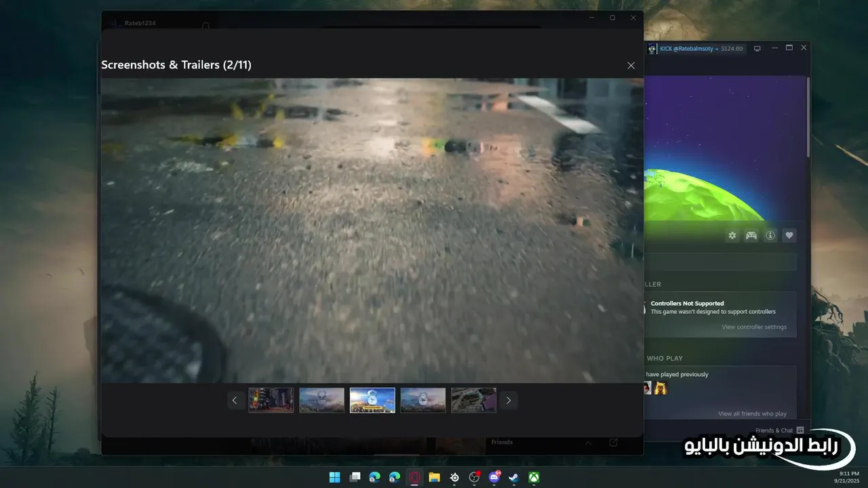
Task: Open Discord taskbar icon
Action: [x=494, y=477]
